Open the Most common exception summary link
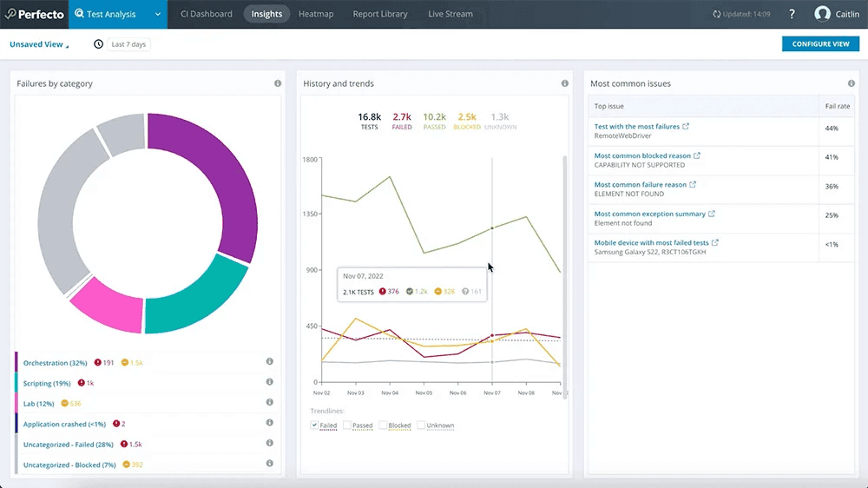 coord(649,214)
